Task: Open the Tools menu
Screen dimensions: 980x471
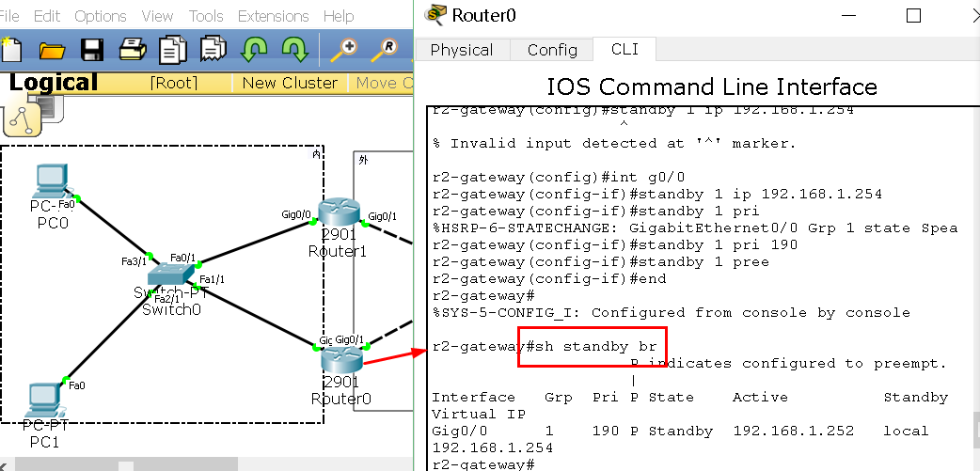Action: pos(206,16)
